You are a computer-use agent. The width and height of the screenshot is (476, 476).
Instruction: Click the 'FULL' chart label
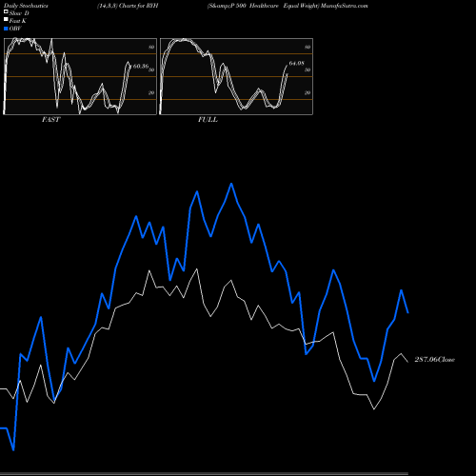click(x=208, y=120)
